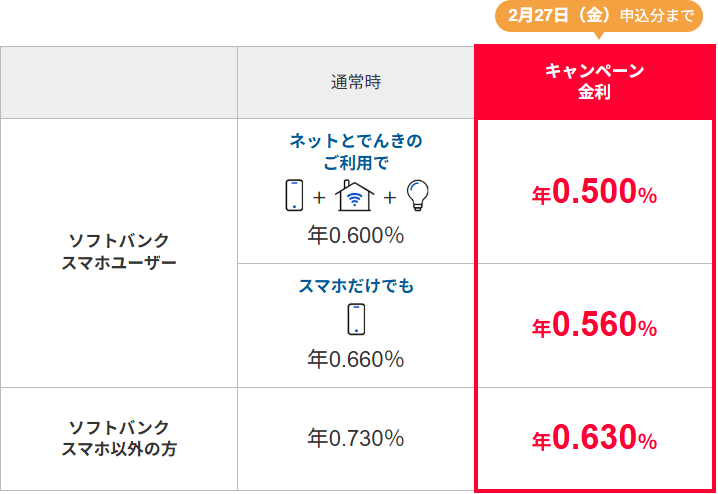Click the ソフトバンク スマホ以外の方 row label
This screenshot has width=718, height=494.
pyautogui.click(x=119, y=438)
